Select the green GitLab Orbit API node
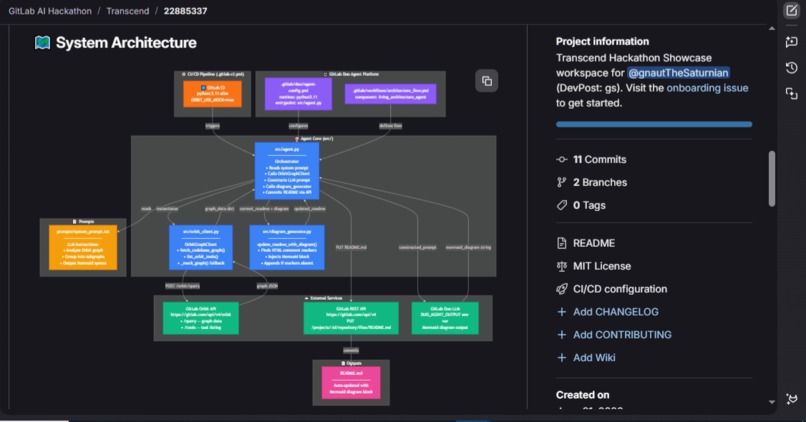The width and height of the screenshot is (806, 422). pyautogui.click(x=200, y=318)
